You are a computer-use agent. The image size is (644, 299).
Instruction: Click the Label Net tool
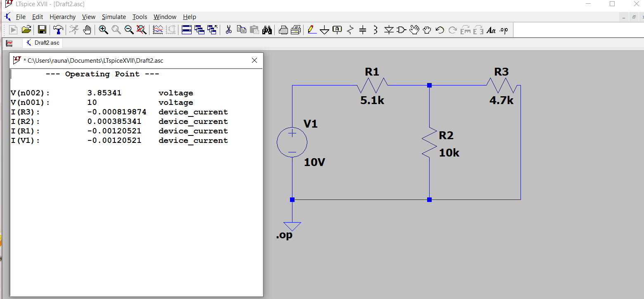click(x=337, y=30)
